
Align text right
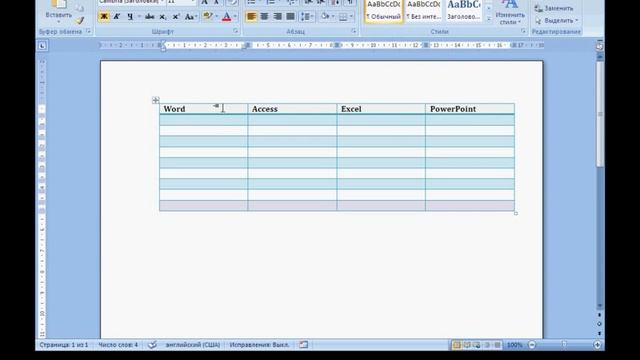click(278, 17)
